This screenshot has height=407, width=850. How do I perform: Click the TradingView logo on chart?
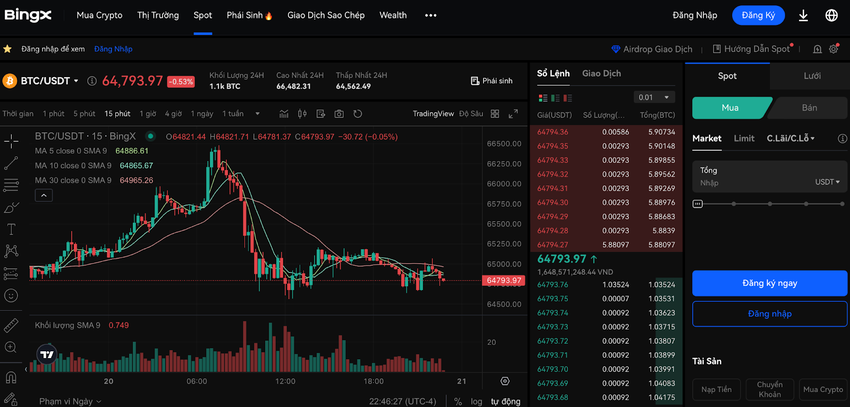pyautogui.click(x=47, y=354)
